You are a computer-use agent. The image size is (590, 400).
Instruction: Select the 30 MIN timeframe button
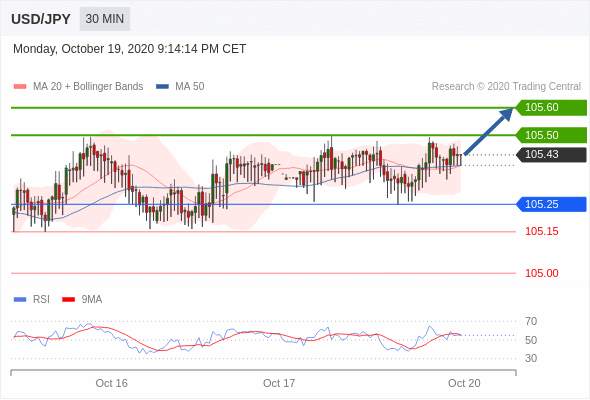click(105, 18)
